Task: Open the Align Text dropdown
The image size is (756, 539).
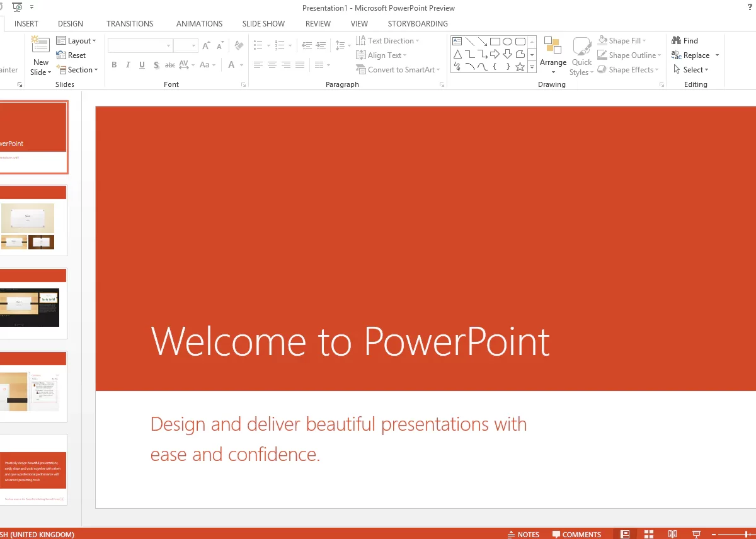Action: (x=381, y=55)
